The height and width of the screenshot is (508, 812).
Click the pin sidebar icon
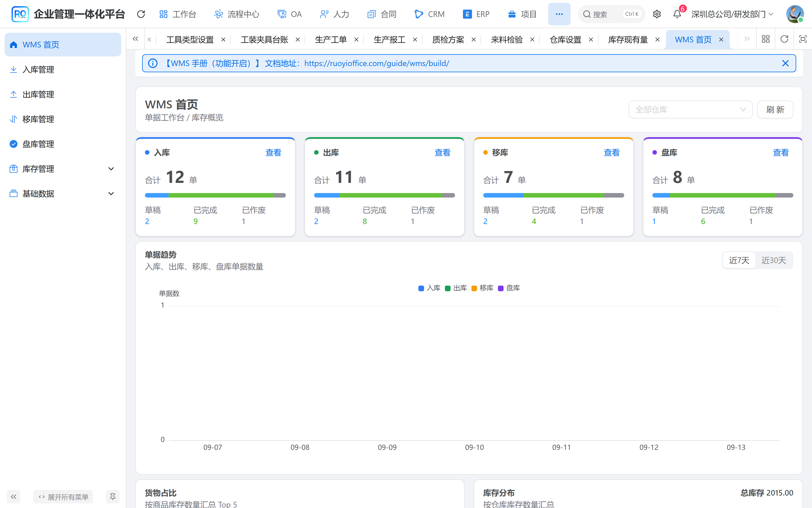113,497
